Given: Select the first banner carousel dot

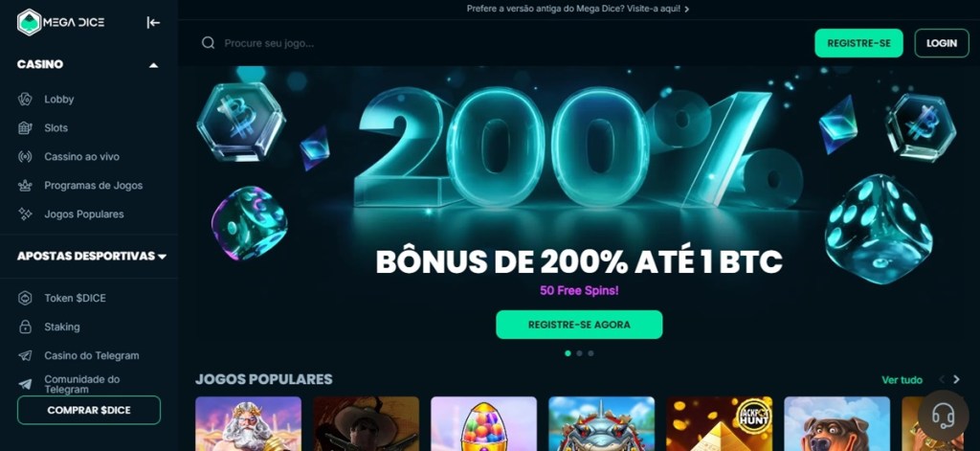Looking at the screenshot, I should point(568,353).
